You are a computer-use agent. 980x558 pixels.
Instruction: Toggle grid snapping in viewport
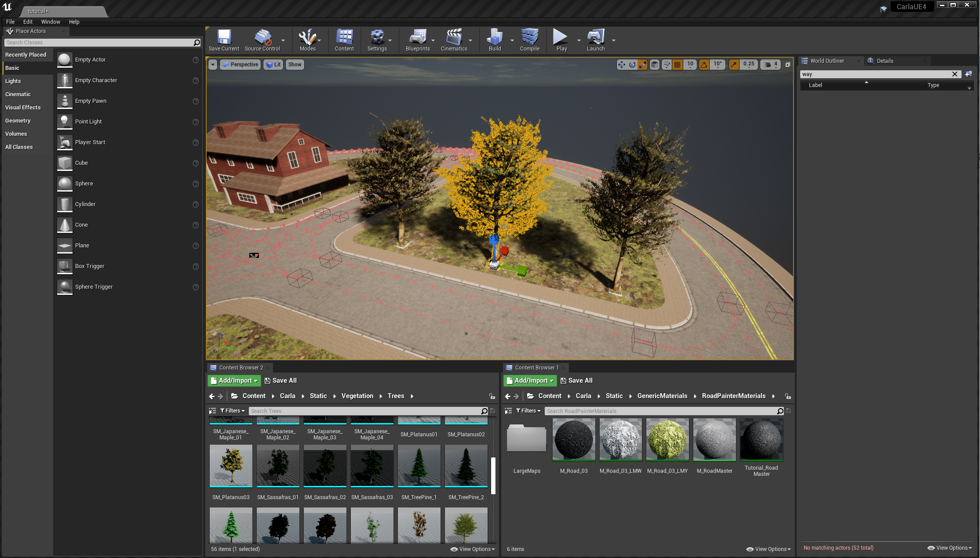[x=678, y=65]
